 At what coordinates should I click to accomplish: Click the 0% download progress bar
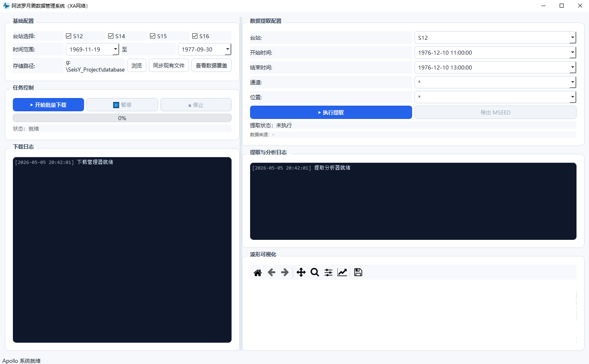(122, 118)
